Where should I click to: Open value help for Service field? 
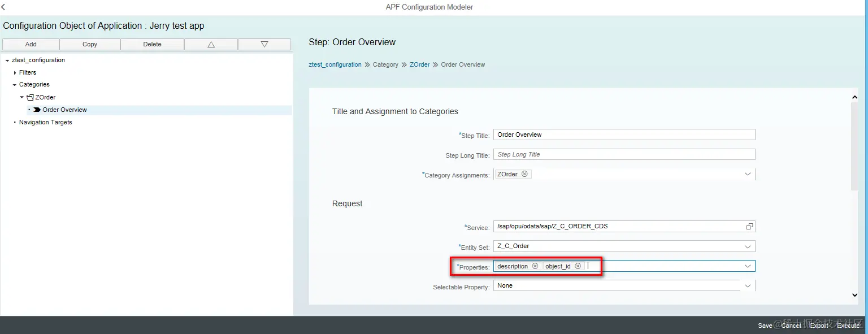click(x=749, y=226)
